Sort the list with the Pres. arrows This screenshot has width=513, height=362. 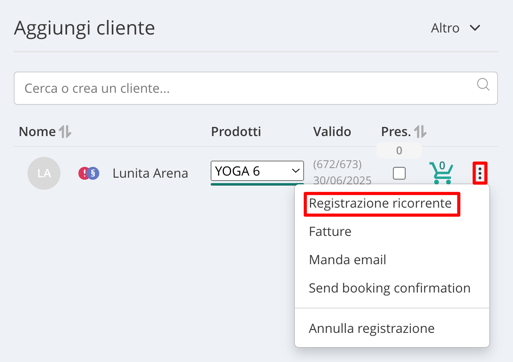(x=420, y=131)
